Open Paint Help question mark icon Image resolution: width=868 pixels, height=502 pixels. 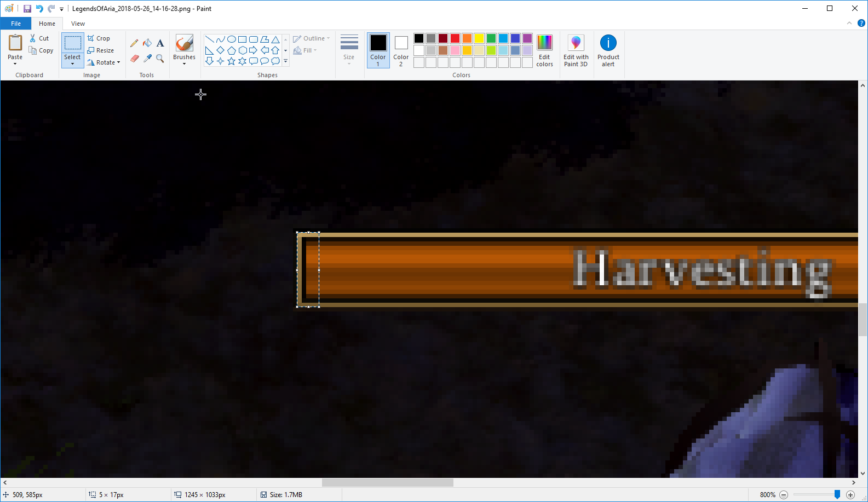point(861,24)
